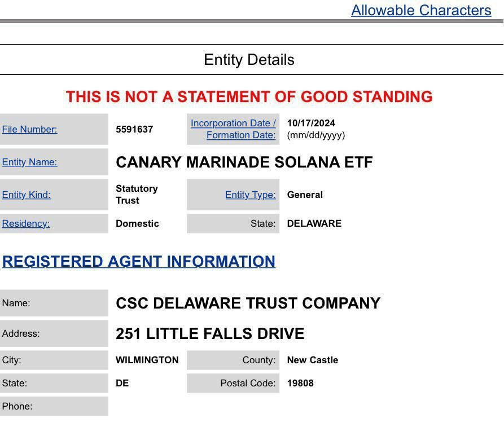The height and width of the screenshot is (427, 504).
Task: Click the file number value 5591637
Action: (134, 129)
